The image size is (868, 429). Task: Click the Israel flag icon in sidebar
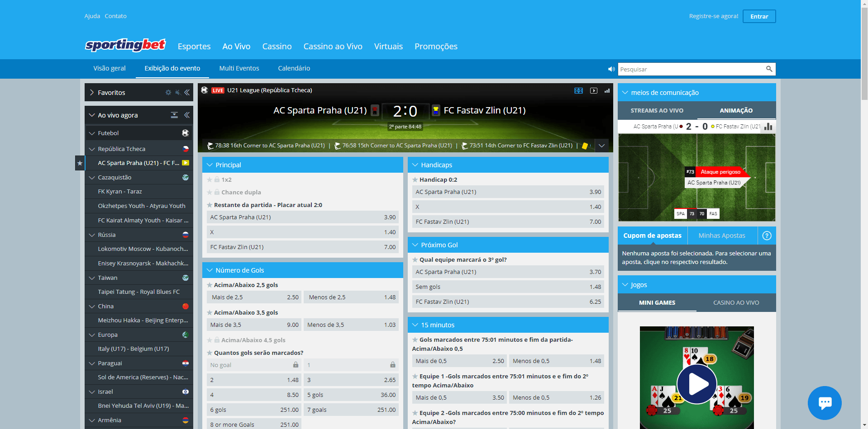click(186, 391)
